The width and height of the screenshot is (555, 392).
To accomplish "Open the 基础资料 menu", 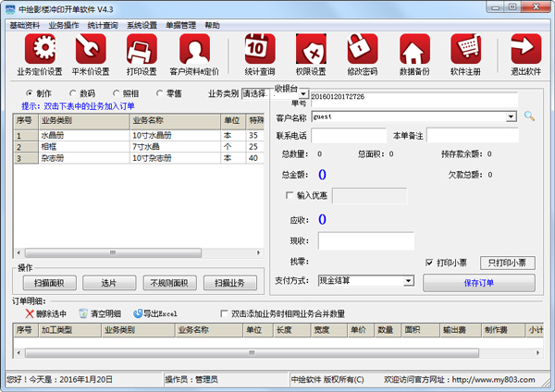I will tap(25, 26).
